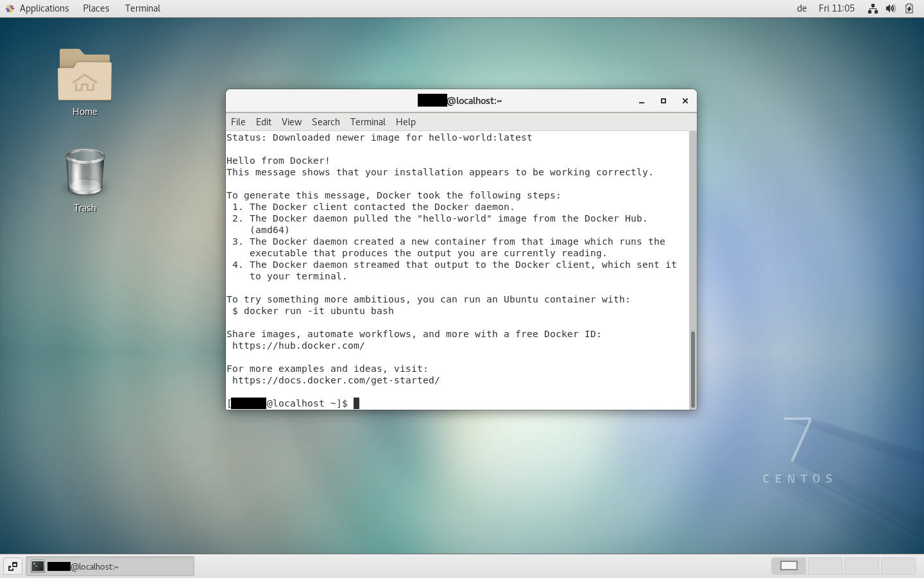
Task: Click the '@localhost:~' taskbar window button
Action: point(110,566)
